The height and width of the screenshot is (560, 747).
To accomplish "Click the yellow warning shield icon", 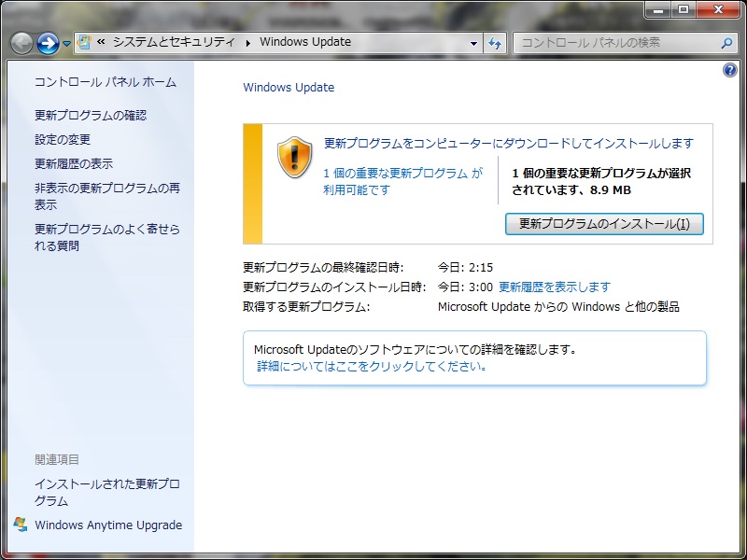I will point(294,157).
